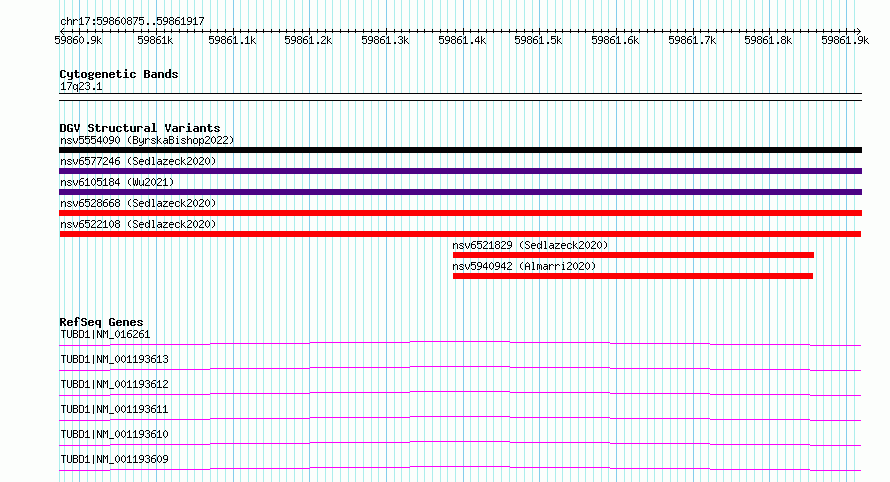The width and height of the screenshot is (890, 482).
Task: Click the DGV Structural Variants track title
Action: click(x=140, y=128)
